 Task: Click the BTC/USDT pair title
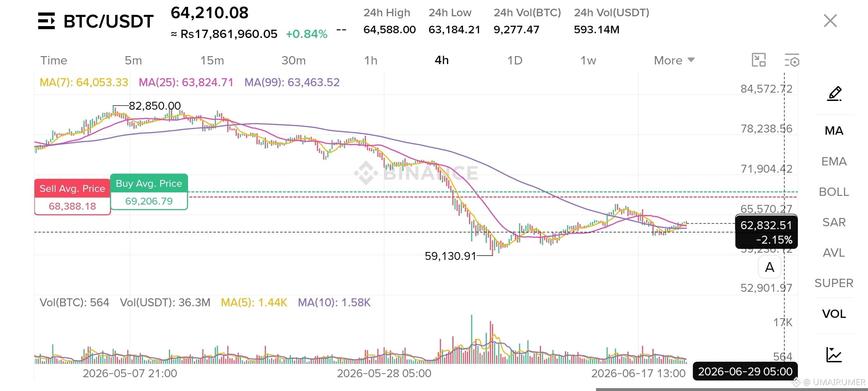(109, 21)
